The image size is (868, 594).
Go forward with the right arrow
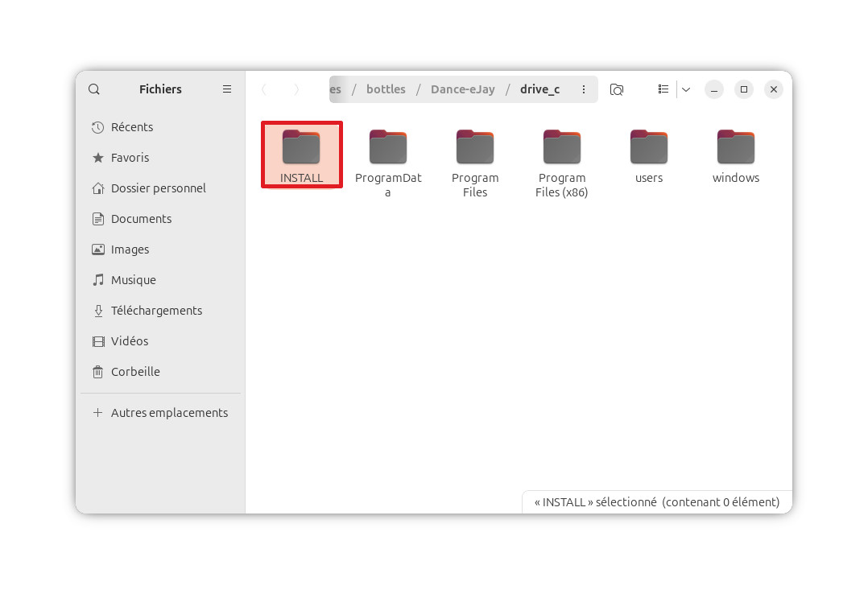click(x=296, y=89)
